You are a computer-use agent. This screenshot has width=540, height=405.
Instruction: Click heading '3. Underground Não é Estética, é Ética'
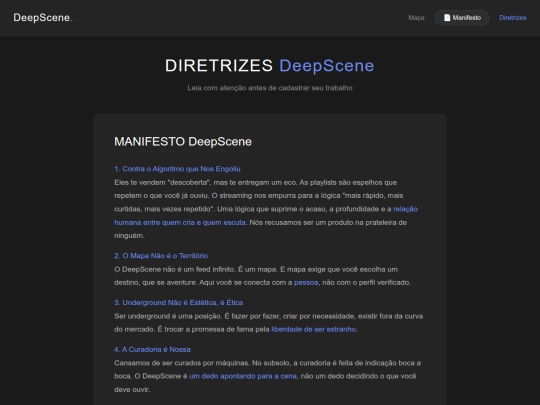[179, 302]
